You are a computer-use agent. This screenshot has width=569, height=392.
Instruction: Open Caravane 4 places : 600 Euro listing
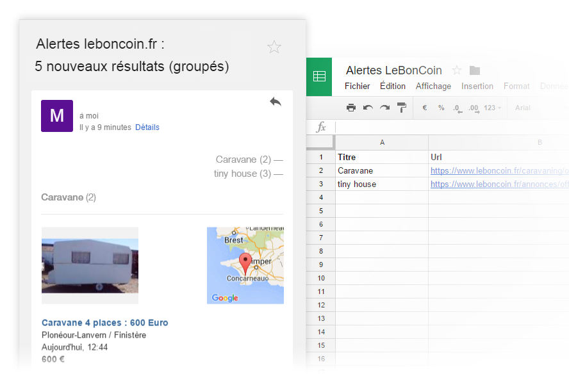tap(105, 323)
